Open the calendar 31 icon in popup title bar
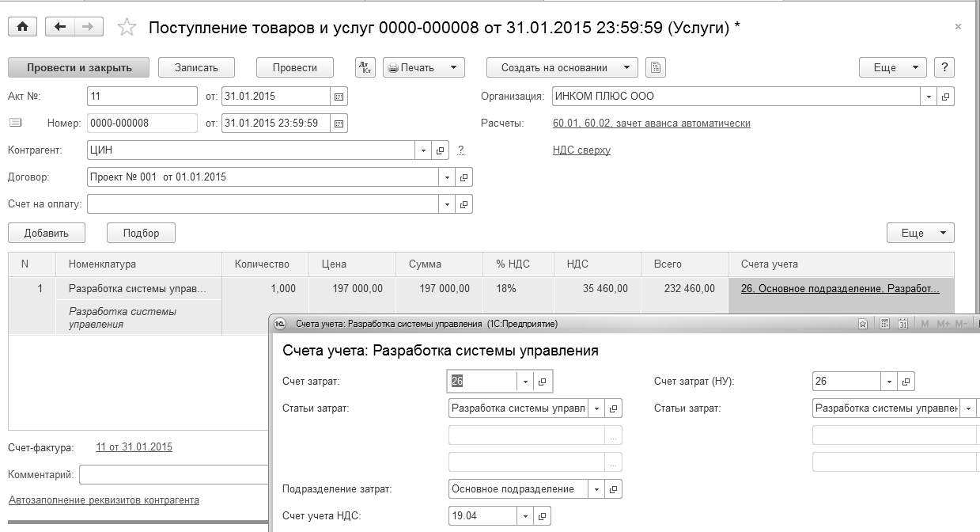This screenshot has width=980, height=532. coord(902,324)
